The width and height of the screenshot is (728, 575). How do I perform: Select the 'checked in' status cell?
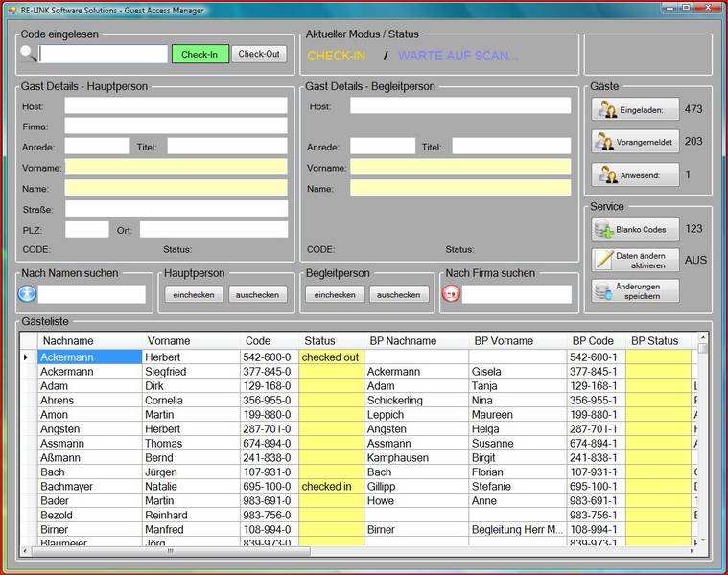pyautogui.click(x=332, y=487)
